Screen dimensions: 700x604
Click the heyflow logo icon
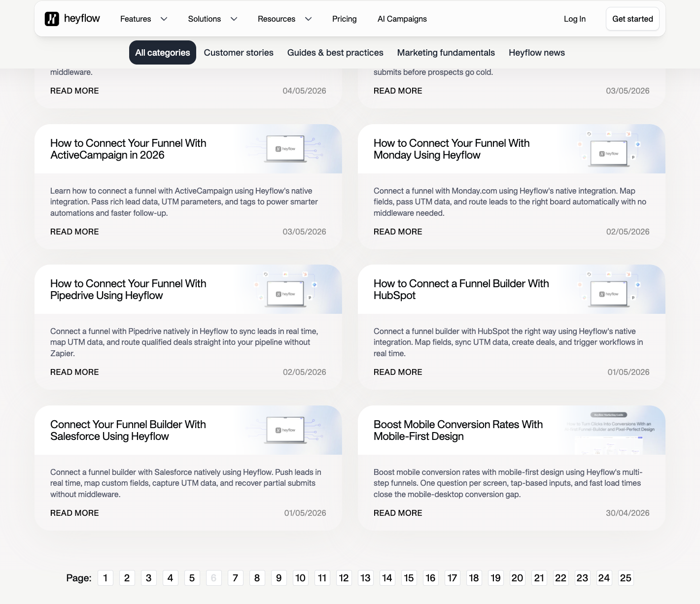click(52, 19)
